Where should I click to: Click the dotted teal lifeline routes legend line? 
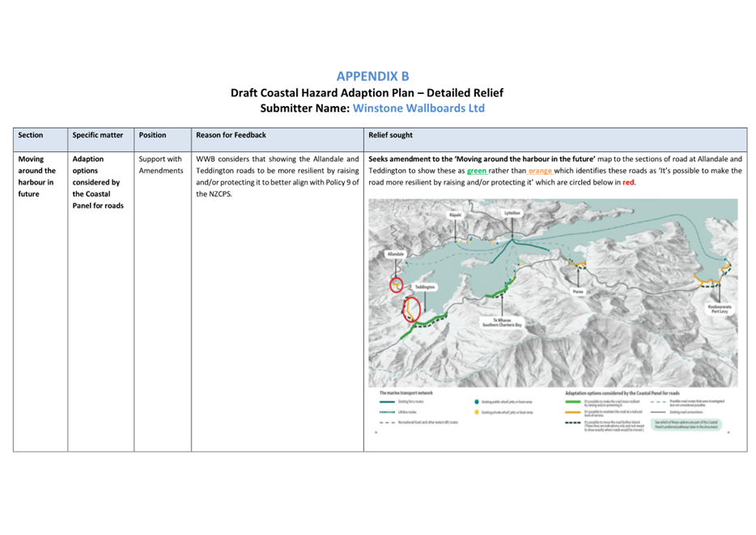click(x=387, y=412)
